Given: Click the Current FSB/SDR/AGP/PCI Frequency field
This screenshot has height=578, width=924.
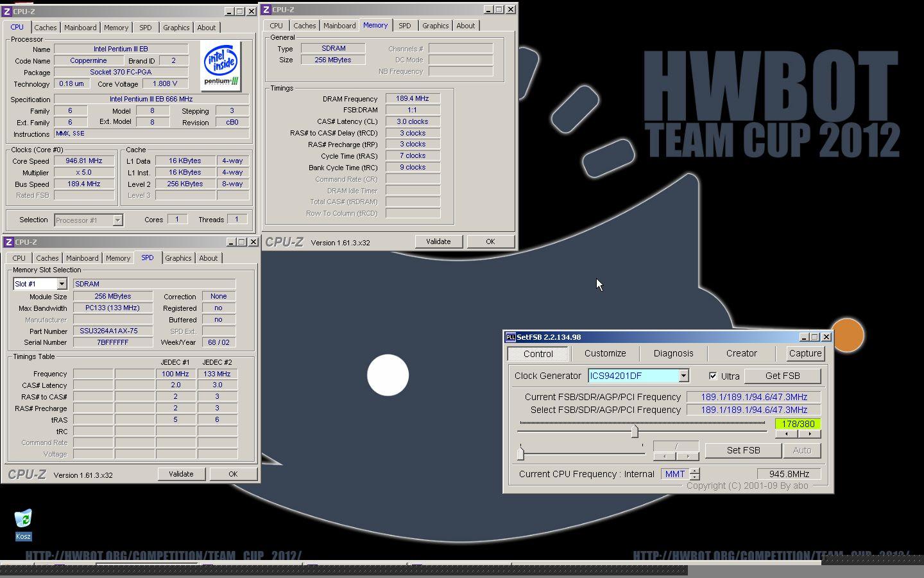Looking at the screenshot, I should pos(754,397).
